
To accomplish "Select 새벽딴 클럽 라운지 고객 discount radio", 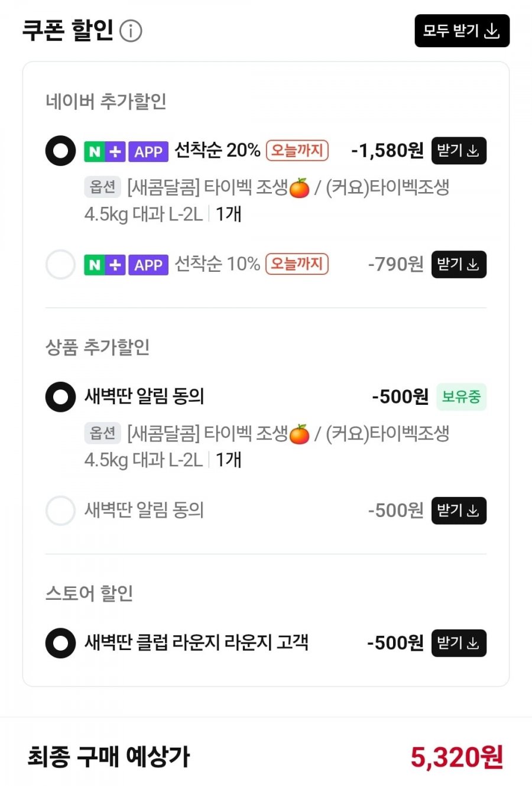I will click(x=60, y=643).
